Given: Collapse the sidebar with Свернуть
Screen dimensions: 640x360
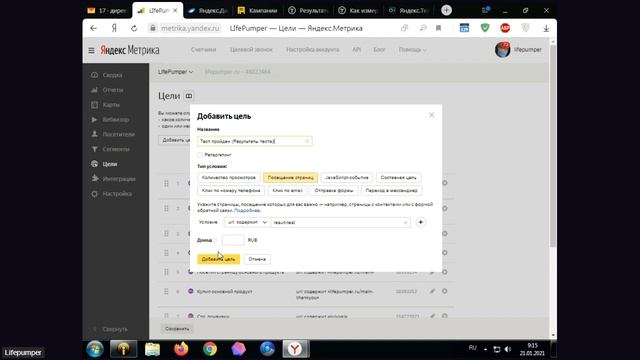Looking at the screenshot, I should click(111, 329).
